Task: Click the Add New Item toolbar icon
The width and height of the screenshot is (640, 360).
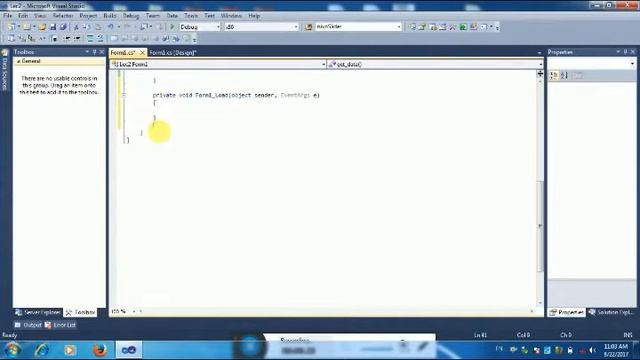Action: pyautogui.click(x=27, y=27)
